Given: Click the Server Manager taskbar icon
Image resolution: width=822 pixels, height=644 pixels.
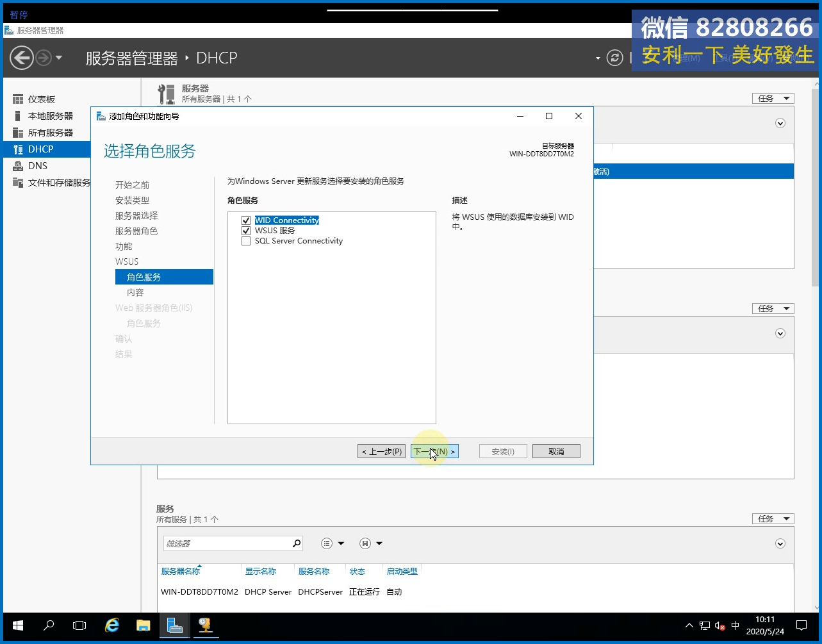Looking at the screenshot, I should 174,625.
